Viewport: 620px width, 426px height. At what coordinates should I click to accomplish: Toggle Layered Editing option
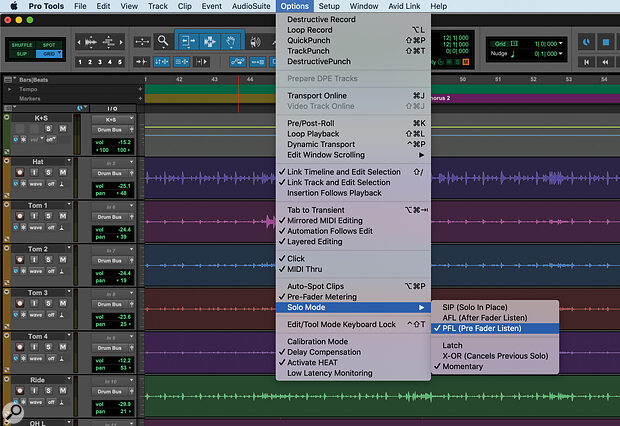pos(353,241)
